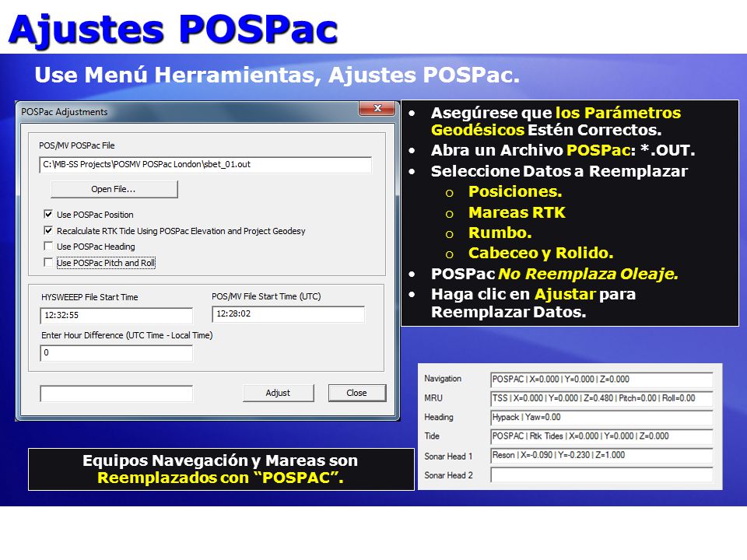Click the empty status field beside Adjust

tap(117, 394)
